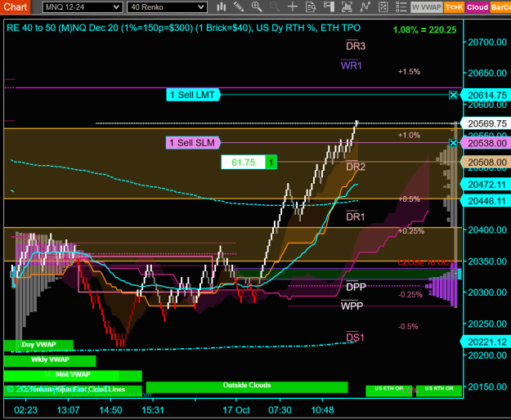
Task: Click the -0.25% level label
Action: click(410, 295)
